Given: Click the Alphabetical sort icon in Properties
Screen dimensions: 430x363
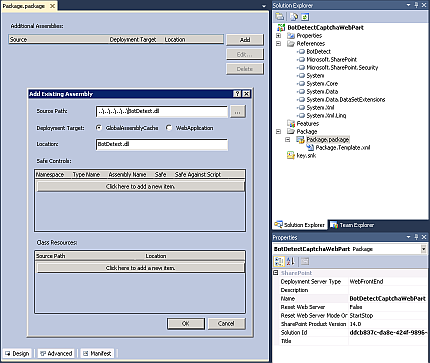Looking at the screenshot, I should pos(291,262).
